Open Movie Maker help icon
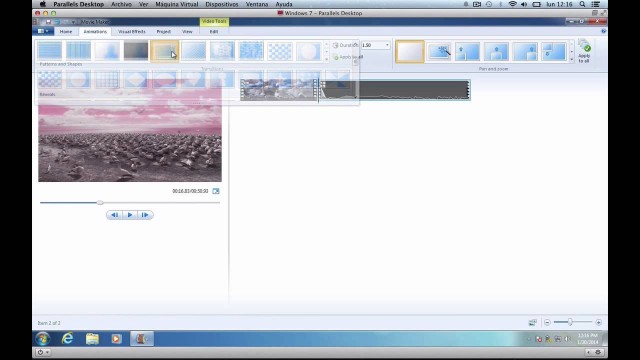640x360 pixels. pos(603,31)
